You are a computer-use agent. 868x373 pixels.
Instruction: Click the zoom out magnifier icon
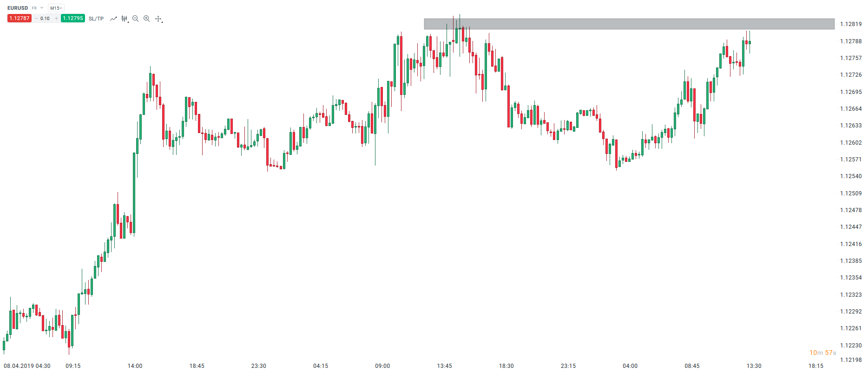[135, 19]
